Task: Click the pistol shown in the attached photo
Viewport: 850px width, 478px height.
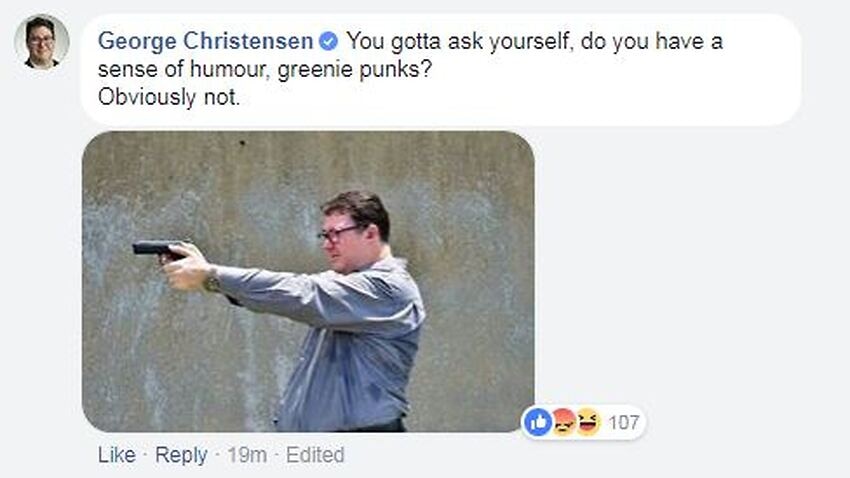Action: click(x=157, y=250)
